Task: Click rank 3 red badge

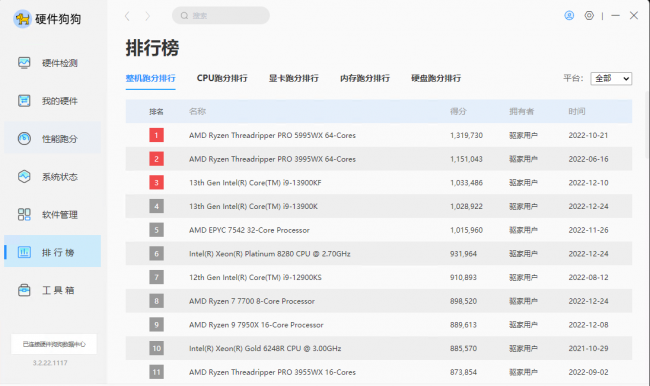Action: coord(156,182)
